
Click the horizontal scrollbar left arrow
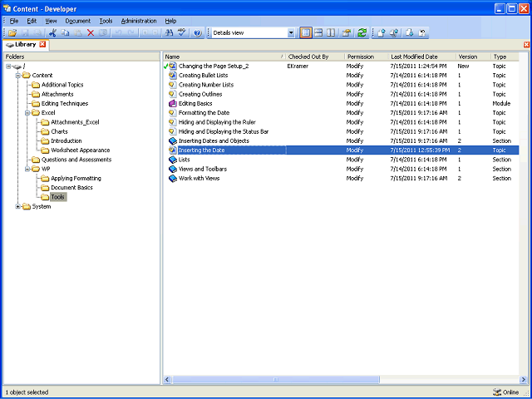pos(168,379)
